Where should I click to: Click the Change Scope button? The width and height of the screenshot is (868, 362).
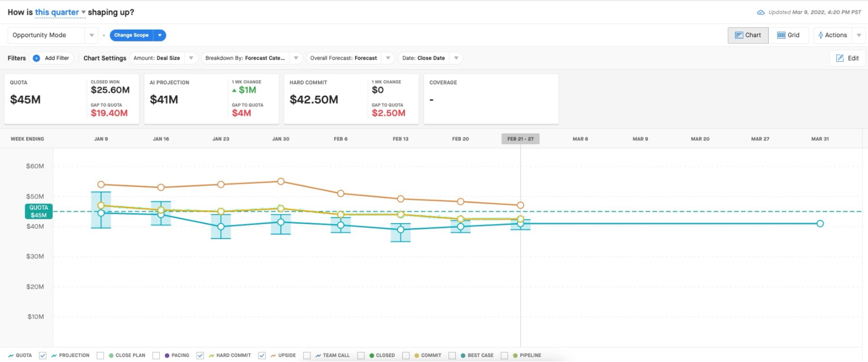click(x=132, y=35)
